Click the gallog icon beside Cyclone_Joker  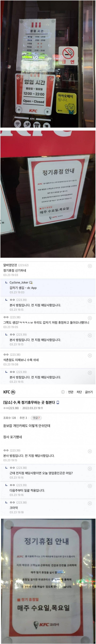(31, 283)
